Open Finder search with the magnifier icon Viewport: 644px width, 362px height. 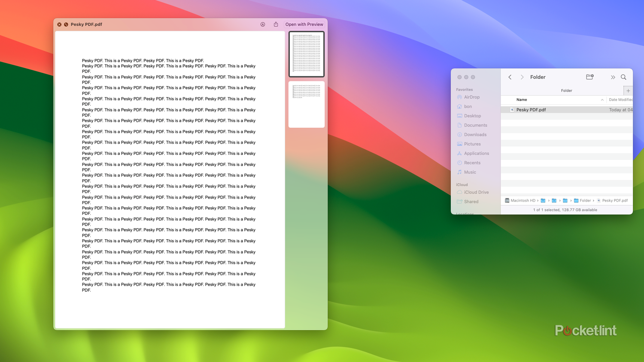coord(623,77)
